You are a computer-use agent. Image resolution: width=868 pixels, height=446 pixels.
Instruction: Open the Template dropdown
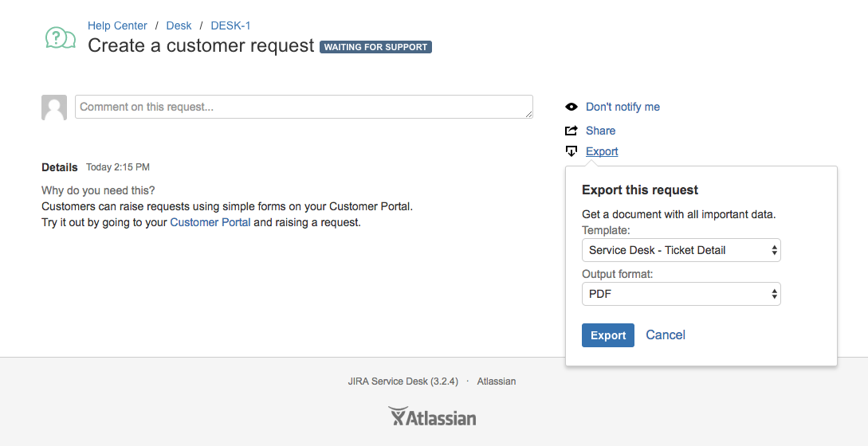point(681,250)
